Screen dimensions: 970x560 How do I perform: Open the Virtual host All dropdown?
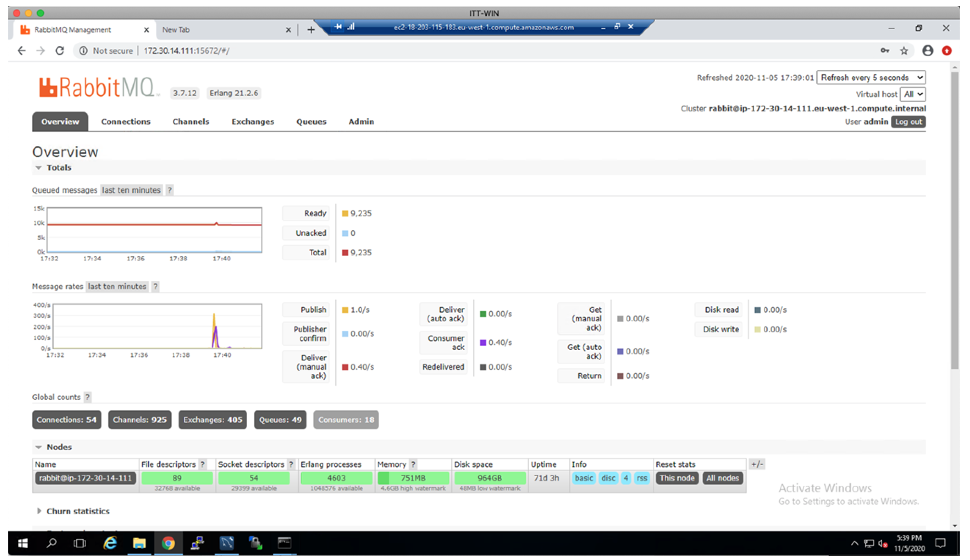(x=913, y=94)
